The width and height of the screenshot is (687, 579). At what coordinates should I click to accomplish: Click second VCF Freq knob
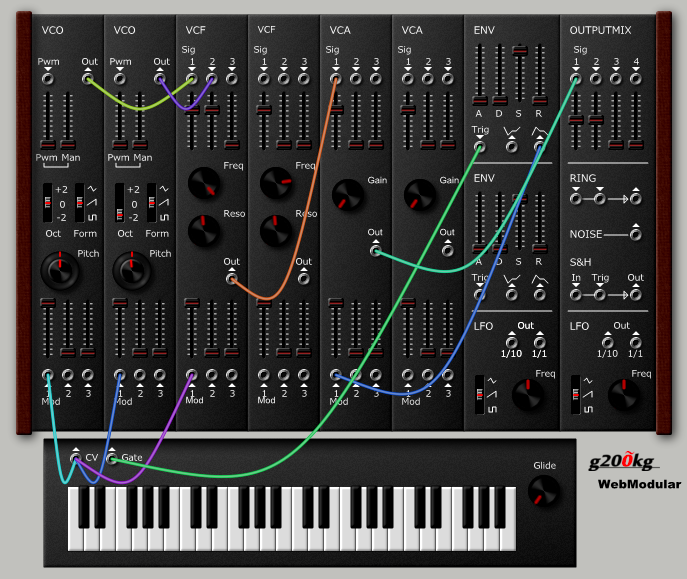click(x=276, y=183)
